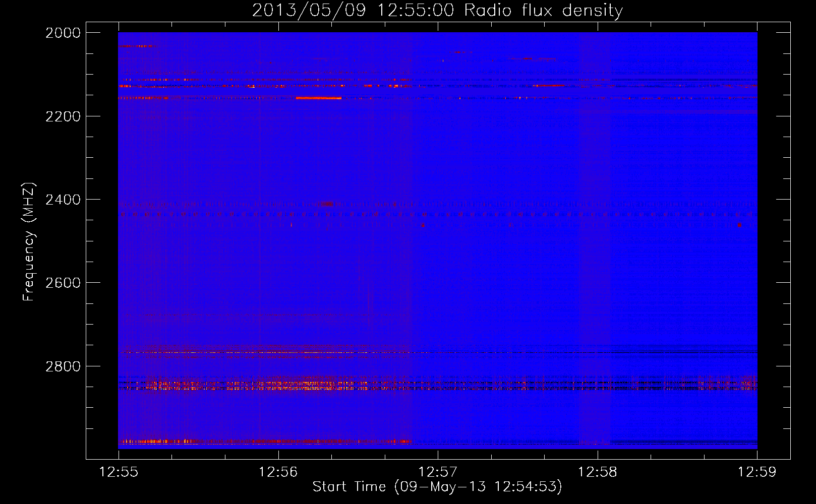Click the 12:58 time tick label

click(598, 472)
